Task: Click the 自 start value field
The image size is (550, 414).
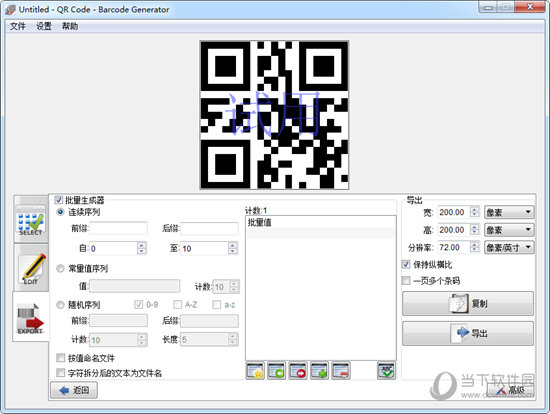Action: tap(114, 248)
